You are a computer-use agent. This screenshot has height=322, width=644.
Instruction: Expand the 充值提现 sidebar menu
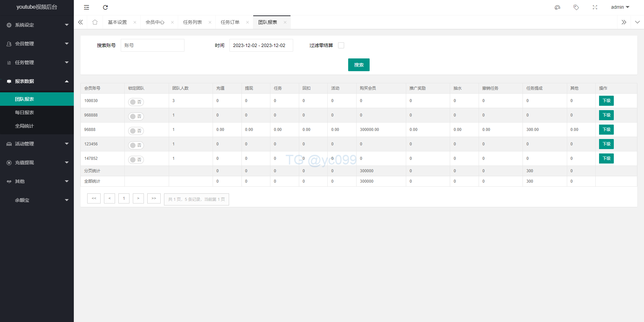tap(37, 163)
